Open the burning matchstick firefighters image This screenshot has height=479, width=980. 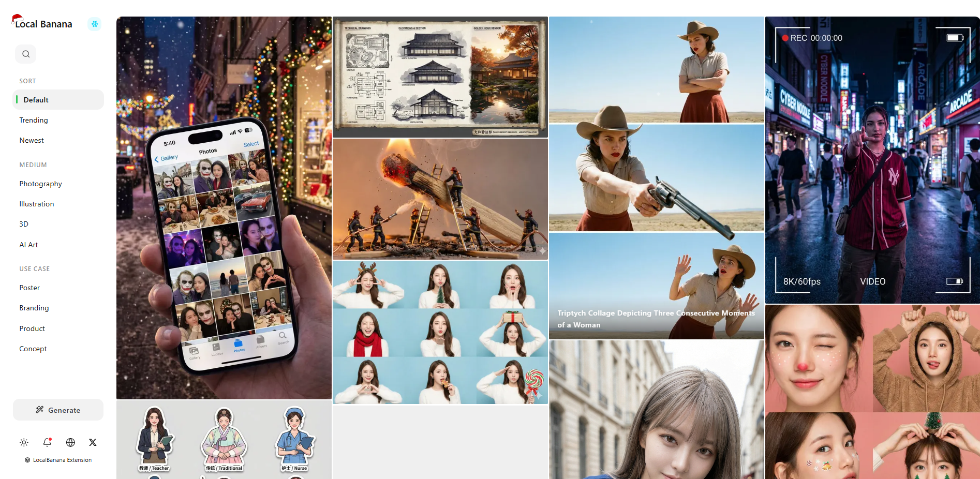(x=440, y=199)
